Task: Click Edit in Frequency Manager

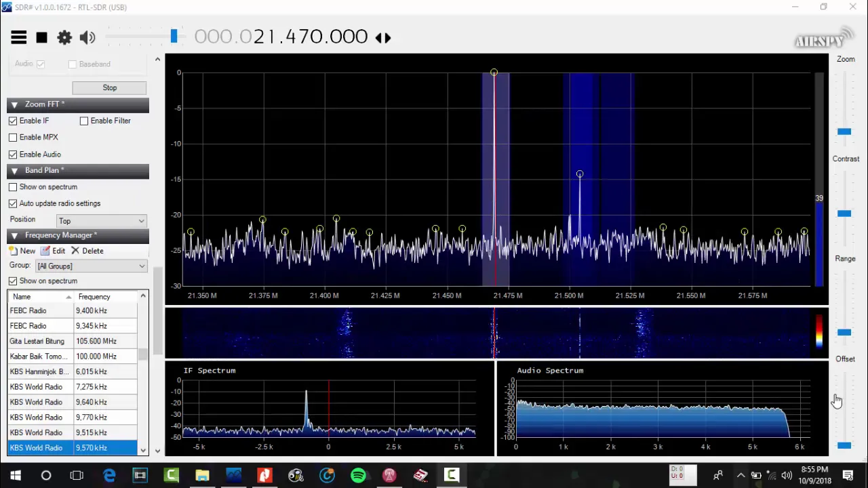Action: [x=53, y=251]
